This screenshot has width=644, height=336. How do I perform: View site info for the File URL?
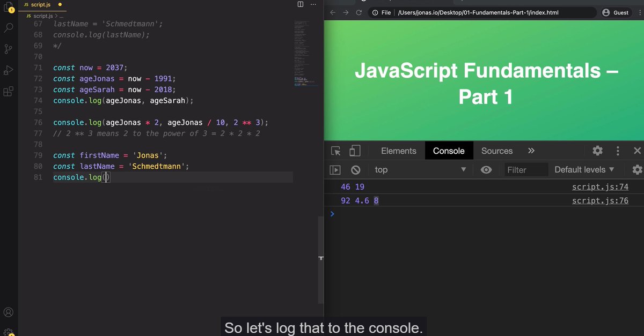pyautogui.click(x=382, y=12)
